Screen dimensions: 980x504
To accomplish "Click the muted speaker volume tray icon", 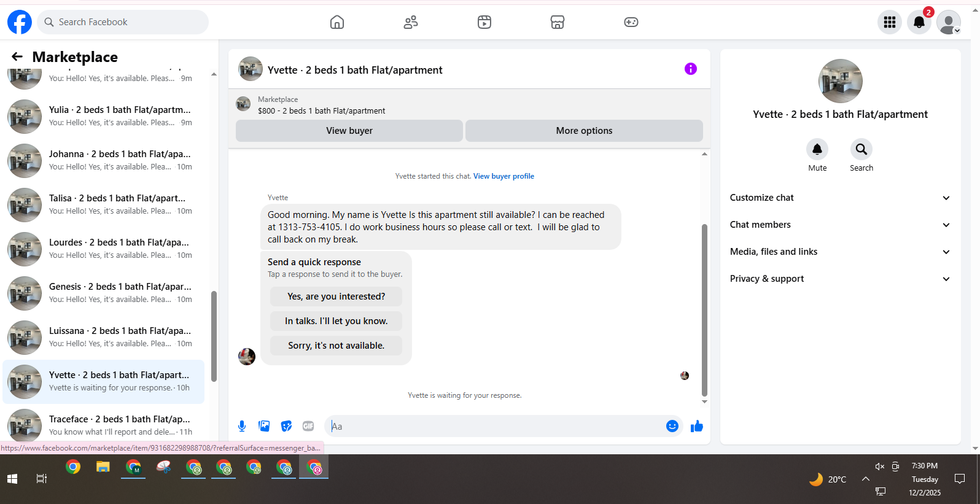I will tap(879, 467).
